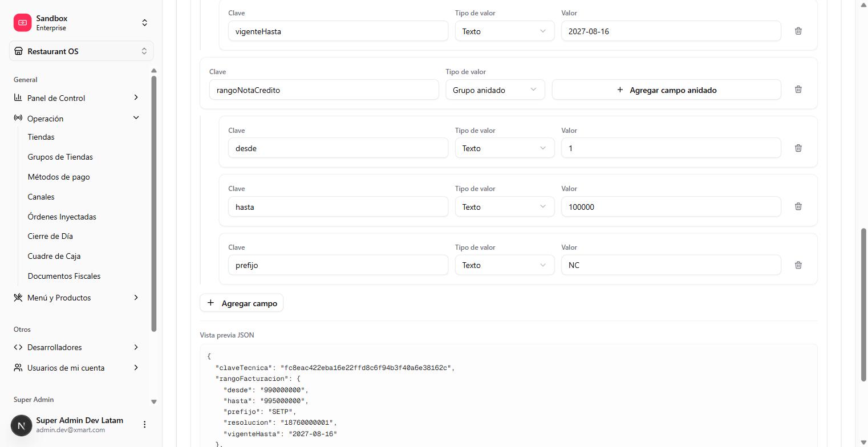Viewport: 868px width, 447px height.
Task: Open Grupos de Tiendas
Action: [60, 157]
